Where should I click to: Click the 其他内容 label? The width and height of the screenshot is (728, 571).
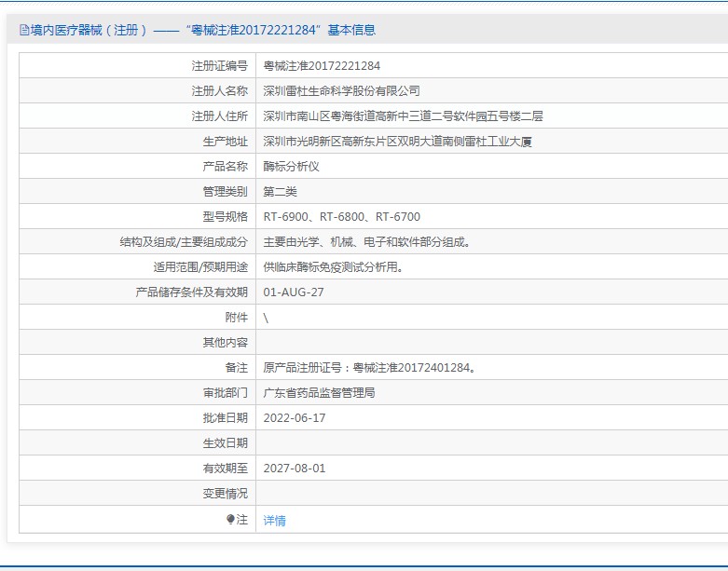pyautogui.click(x=226, y=343)
